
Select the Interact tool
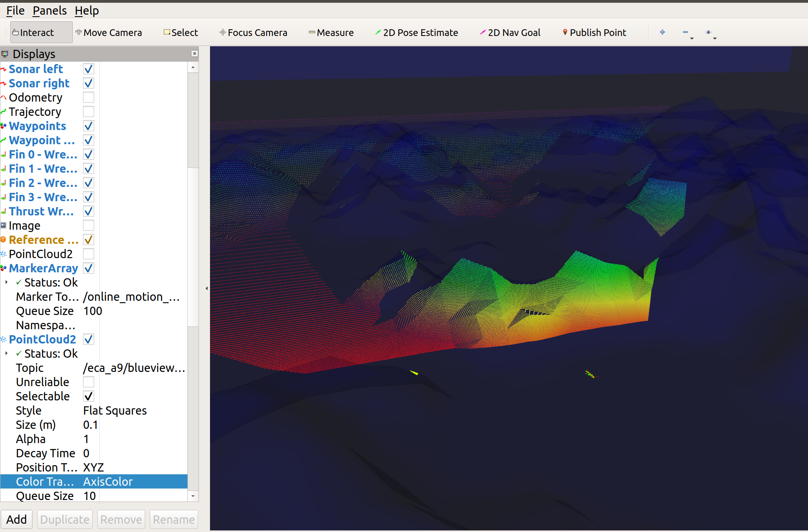tap(37, 32)
